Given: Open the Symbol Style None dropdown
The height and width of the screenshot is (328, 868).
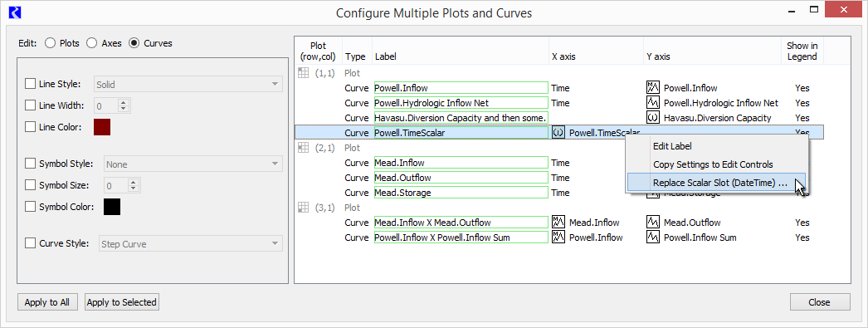Looking at the screenshot, I should 193,164.
